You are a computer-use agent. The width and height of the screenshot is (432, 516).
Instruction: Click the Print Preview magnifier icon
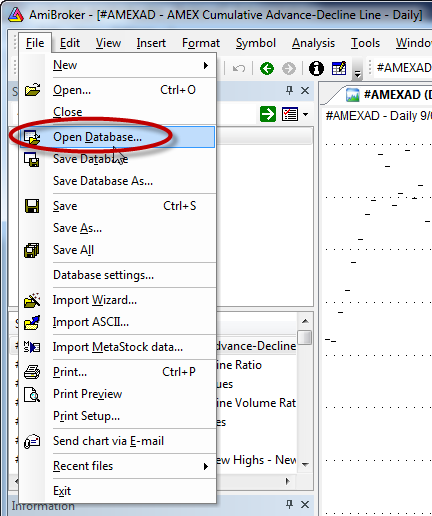pos(32,394)
